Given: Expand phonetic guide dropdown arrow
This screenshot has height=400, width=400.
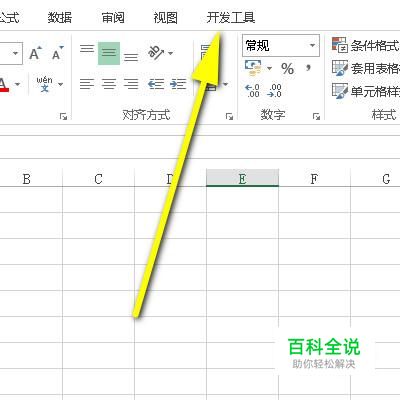Looking at the screenshot, I should coord(60,84).
